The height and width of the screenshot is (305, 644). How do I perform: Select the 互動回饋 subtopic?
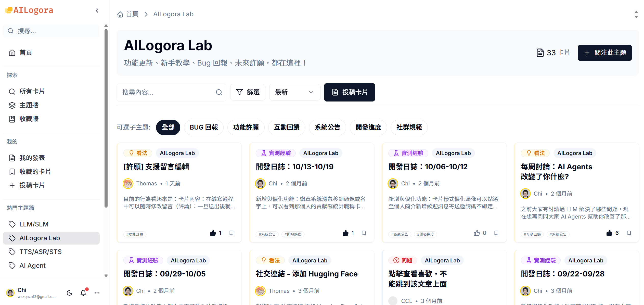pos(287,128)
